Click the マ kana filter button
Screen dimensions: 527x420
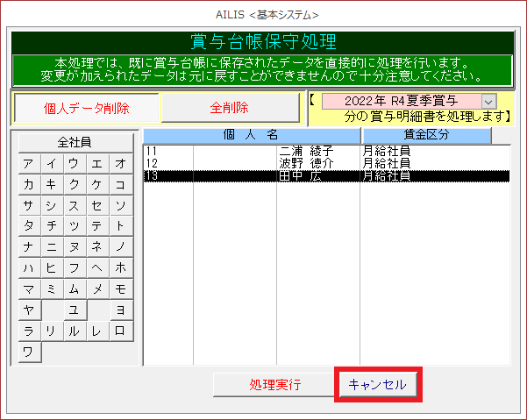click(29, 289)
